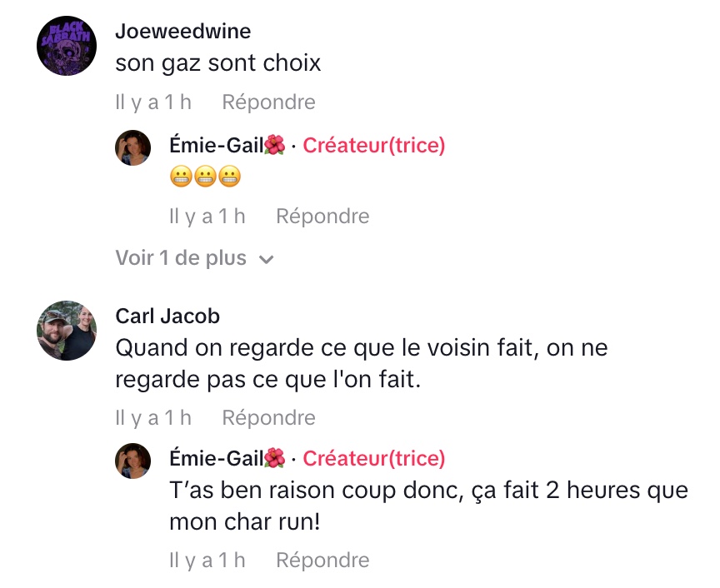This screenshot has height=588, width=720.
Task: Open Émie-Gail's avatar in the last reply
Action: tap(132, 461)
